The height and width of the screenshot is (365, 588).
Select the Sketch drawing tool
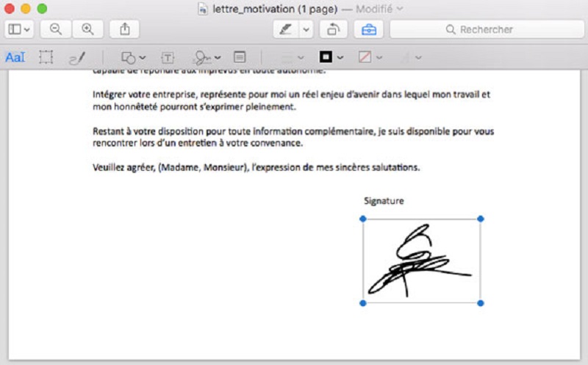(77, 57)
